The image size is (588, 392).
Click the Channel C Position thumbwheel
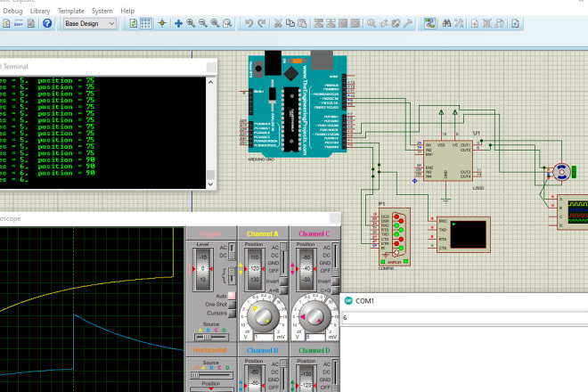tap(306, 269)
